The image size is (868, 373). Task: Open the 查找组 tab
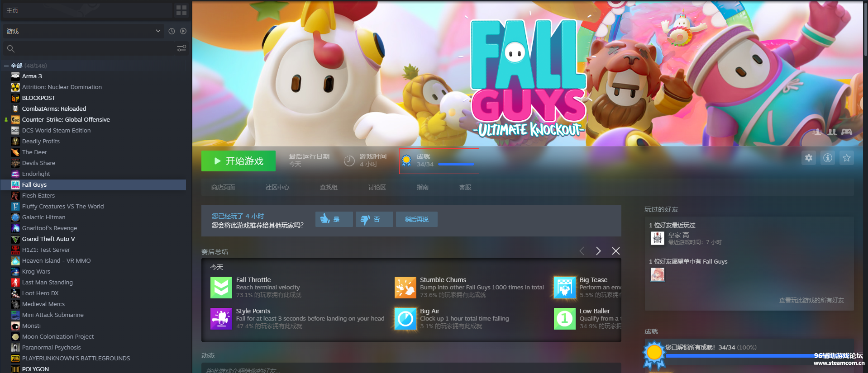329,187
